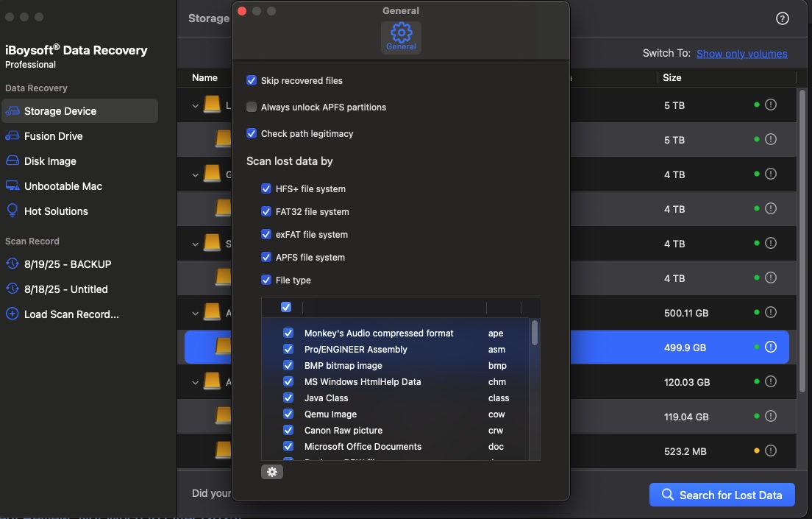Screen dimensions: 812x519
Task: Collapse the 5 TB drive row
Action: click(x=195, y=106)
